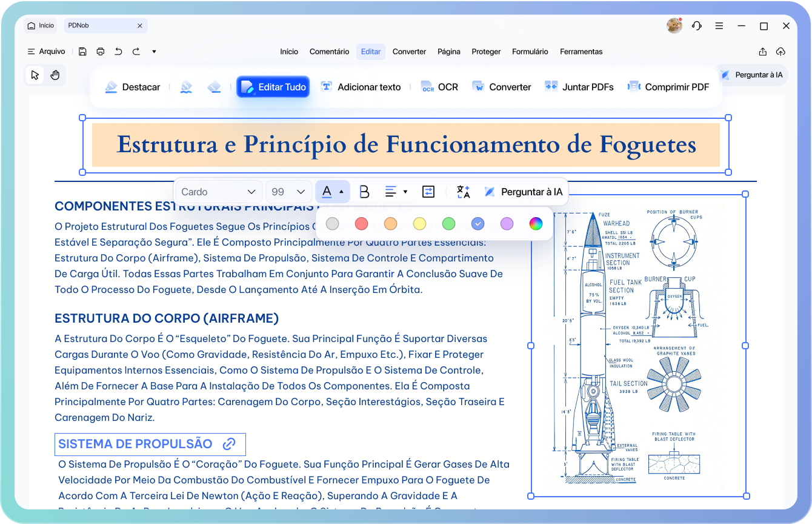Image resolution: width=812 pixels, height=524 pixels.
Task: Toggle the Editar Tudo mode
Action: point(273,87)
